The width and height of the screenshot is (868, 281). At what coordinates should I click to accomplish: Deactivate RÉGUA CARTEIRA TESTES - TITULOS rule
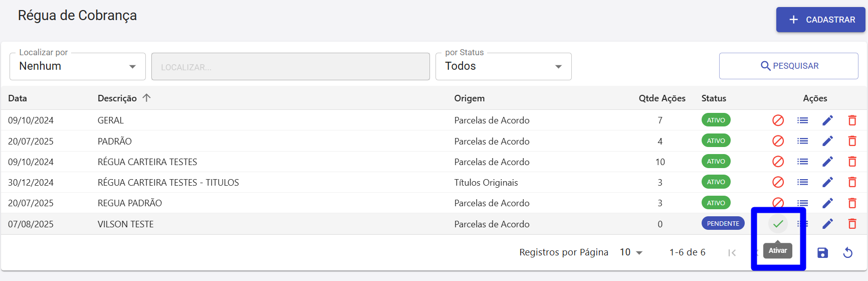pyautogui.click(x=778, y=182)
